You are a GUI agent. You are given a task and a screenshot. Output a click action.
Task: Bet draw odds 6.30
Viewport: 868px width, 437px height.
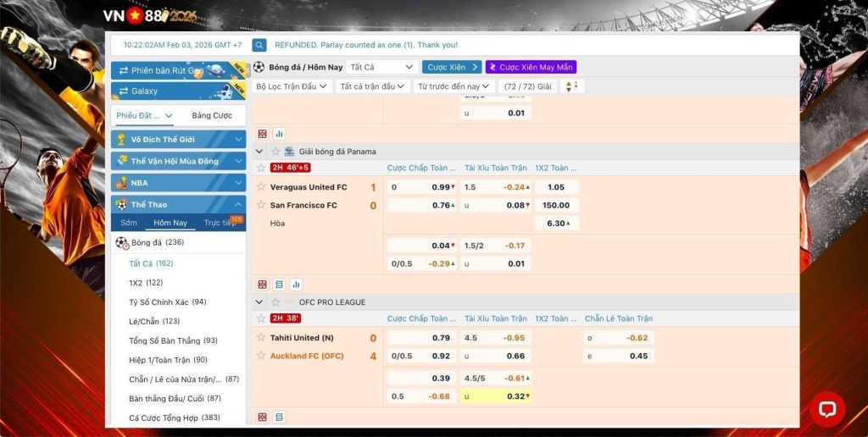[557, 224]
